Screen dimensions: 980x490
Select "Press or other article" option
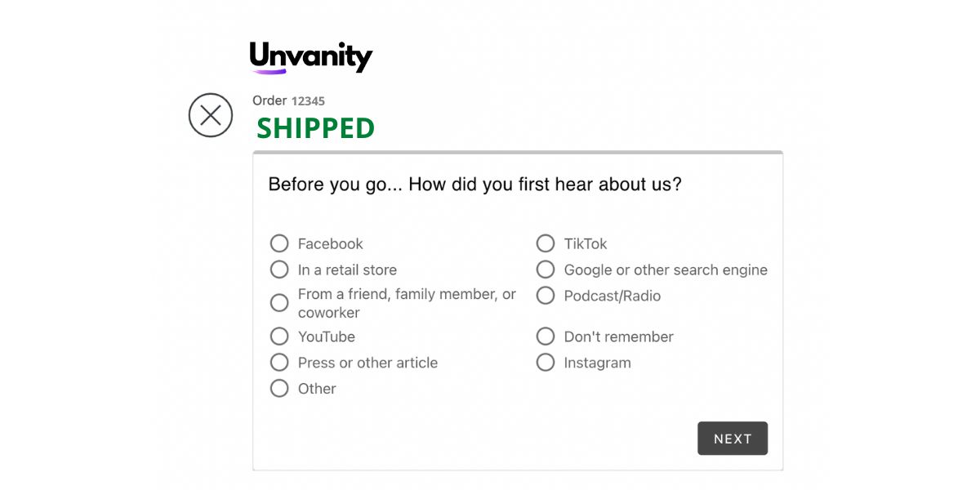[x=279, y=363]
